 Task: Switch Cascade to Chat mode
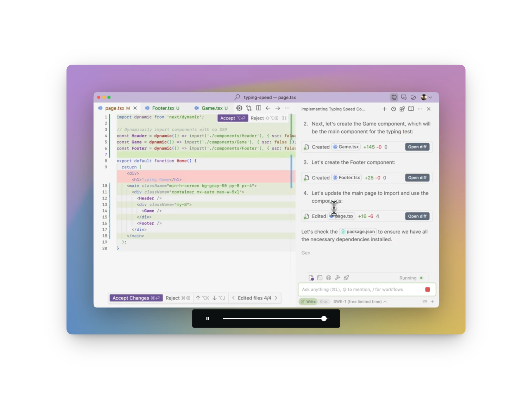(x=324, y=301)
